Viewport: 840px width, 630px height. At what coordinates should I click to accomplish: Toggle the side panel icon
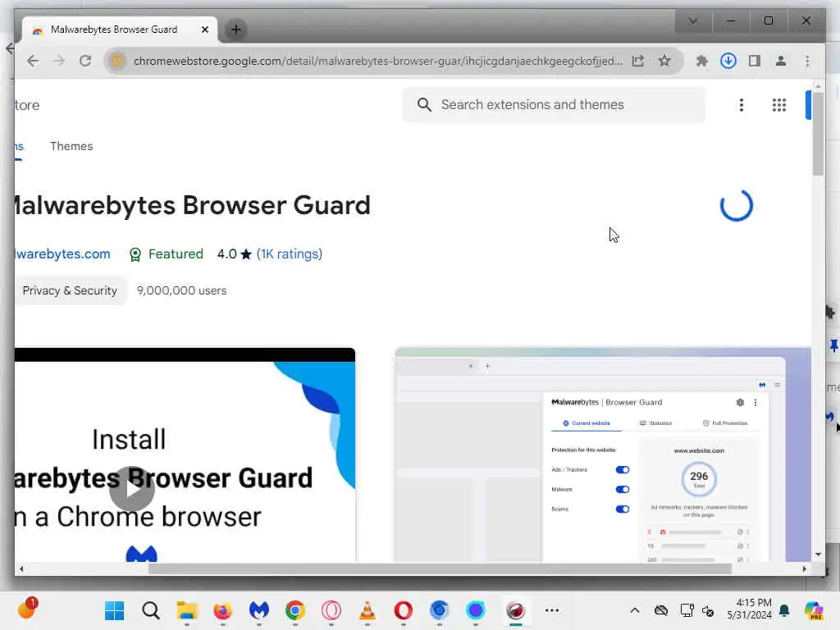755,61
